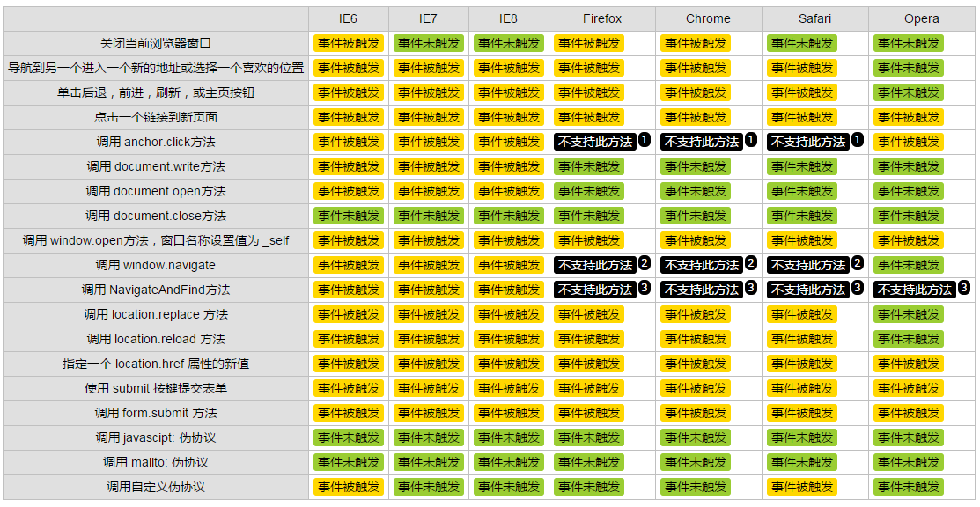Click footnote badge 2 in Firefox column
Screen dimensions: 980x507
(645, 263)
